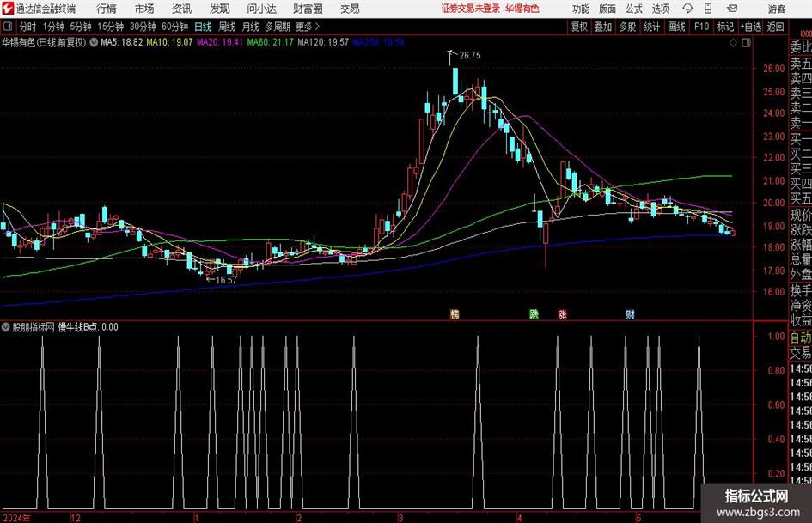Image resolution: width=812 pixels, height=523 pixels.
Task: Click the 多股 multi-stock toolbar button
Action: click(x=627, y=27)
